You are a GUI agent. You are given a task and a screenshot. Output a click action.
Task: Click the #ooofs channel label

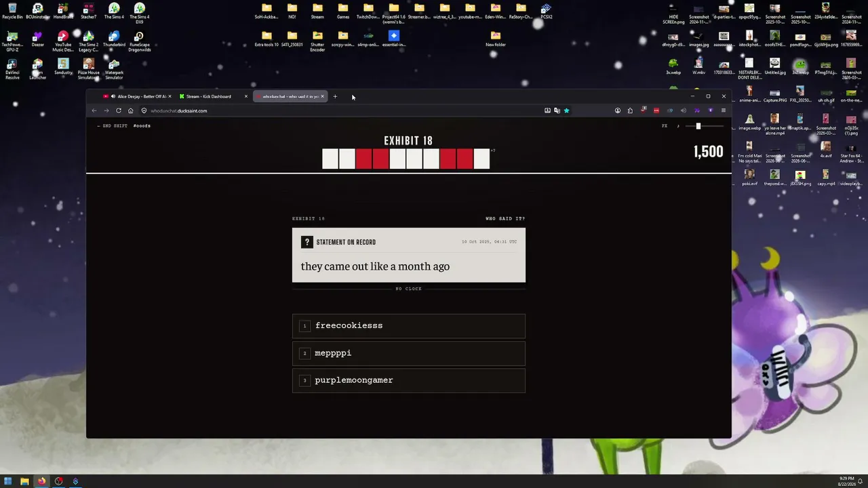[142, 126]
